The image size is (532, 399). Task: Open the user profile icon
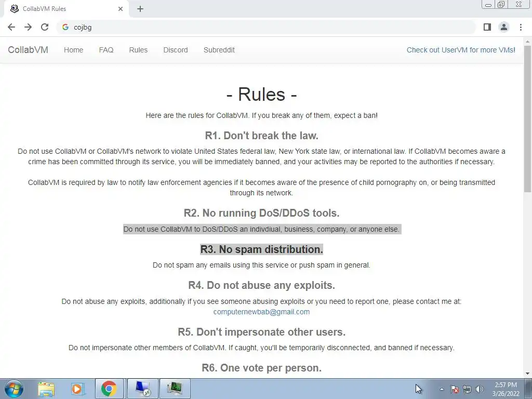(x=504, y=27)
